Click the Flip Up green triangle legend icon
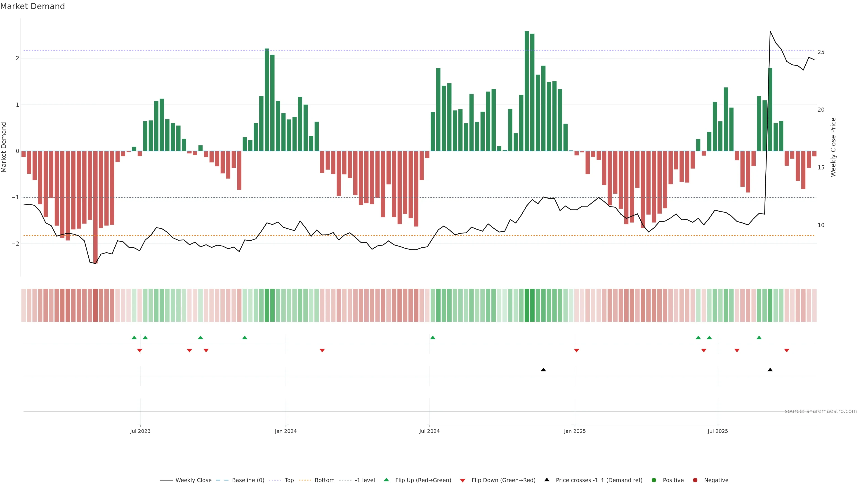The image size is (868, 488). [x=387, y=480]
